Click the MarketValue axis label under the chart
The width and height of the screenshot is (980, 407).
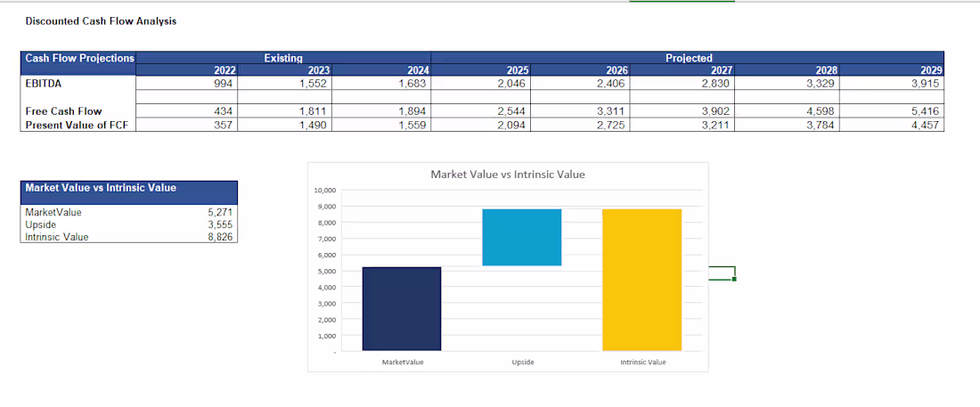click(x=402, y=362)
